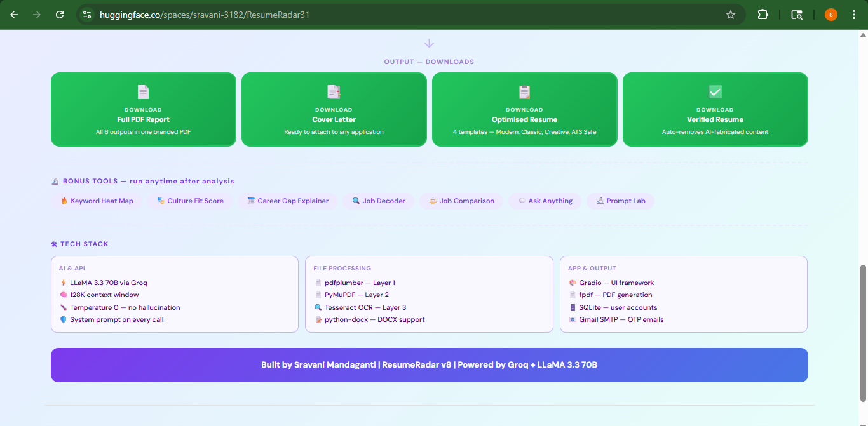Viewport: 868px width, 426px height.
Task: Click the 'TECH STACK' heading
Action: click(85, 244)
